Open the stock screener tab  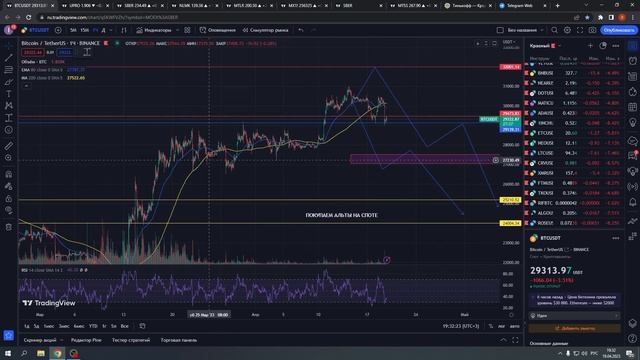[x=40, y=340]
